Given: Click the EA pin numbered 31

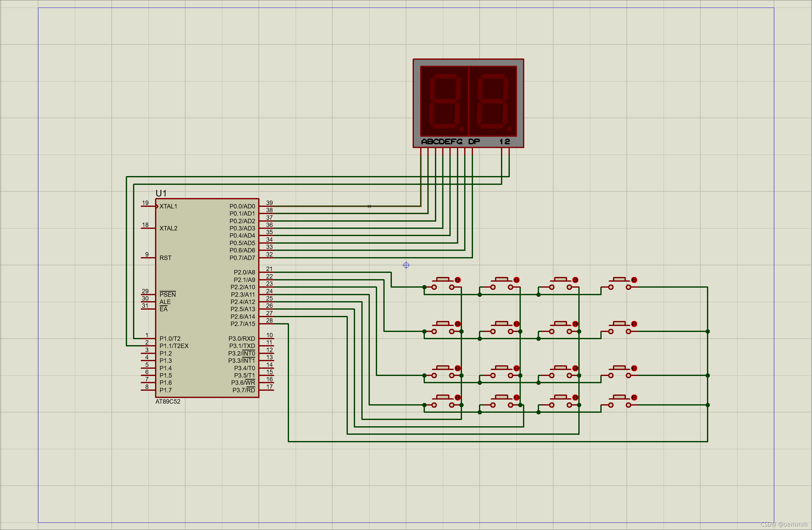Looking at the screenshot, I should point(147,309).
